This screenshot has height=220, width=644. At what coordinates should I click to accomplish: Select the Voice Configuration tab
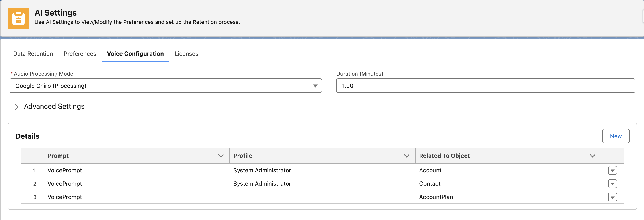(135, 54)
